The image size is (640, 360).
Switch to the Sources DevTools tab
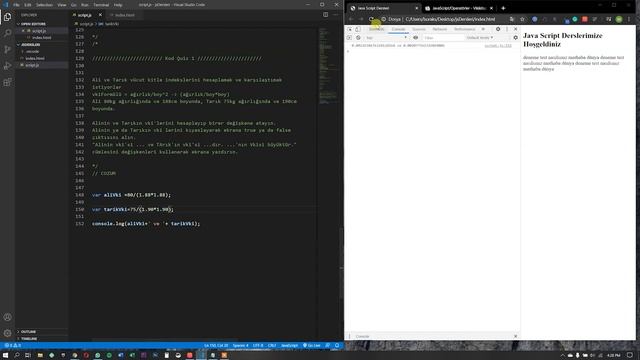coord(419,29)
